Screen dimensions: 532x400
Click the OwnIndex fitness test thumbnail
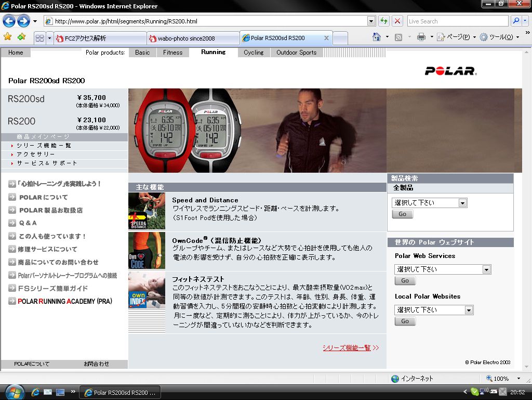point(147,290)
